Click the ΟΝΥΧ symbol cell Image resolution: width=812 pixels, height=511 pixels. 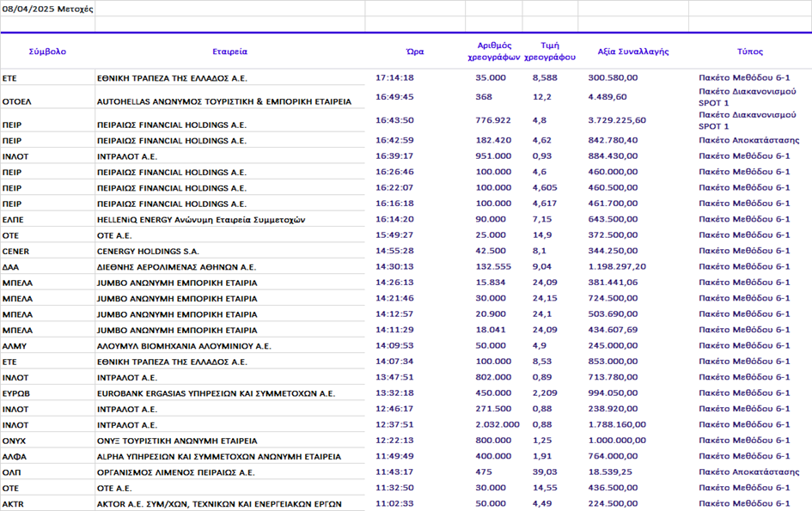coord(15,441)
